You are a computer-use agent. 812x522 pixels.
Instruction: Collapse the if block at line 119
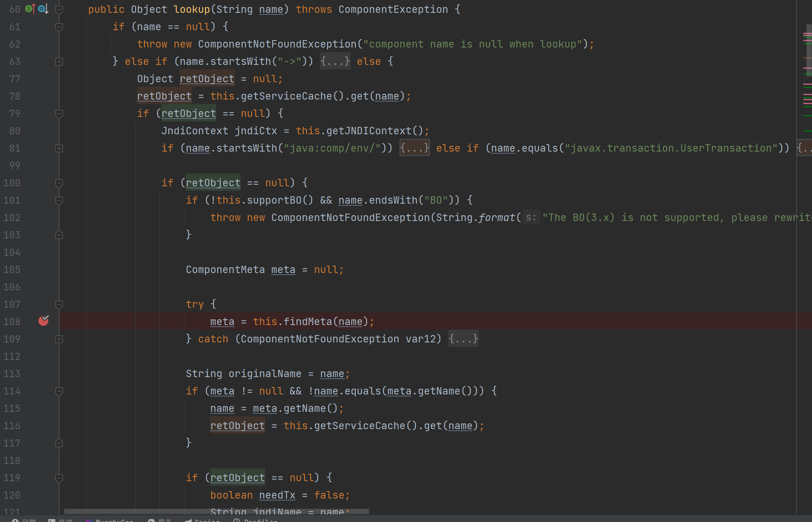coord(59,478)
